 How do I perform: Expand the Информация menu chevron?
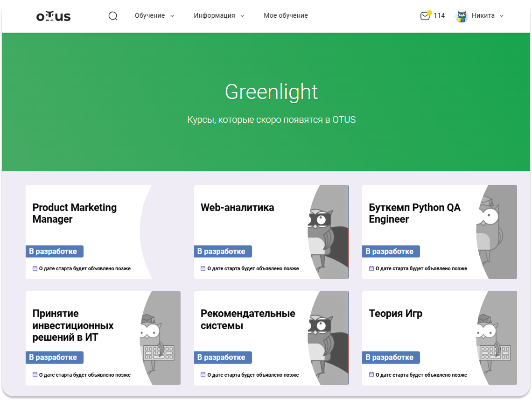pos(242,16)
